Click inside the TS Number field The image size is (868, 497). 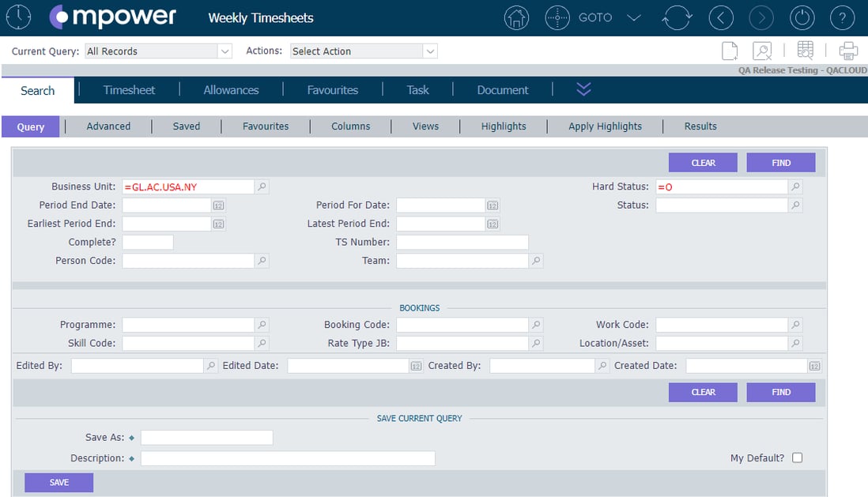tap(462, 242)
